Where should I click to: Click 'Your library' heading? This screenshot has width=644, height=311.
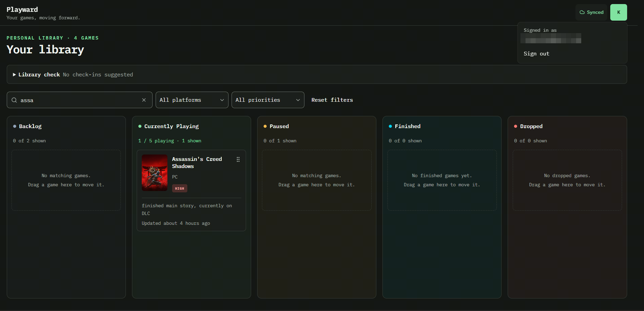(45, 50)
